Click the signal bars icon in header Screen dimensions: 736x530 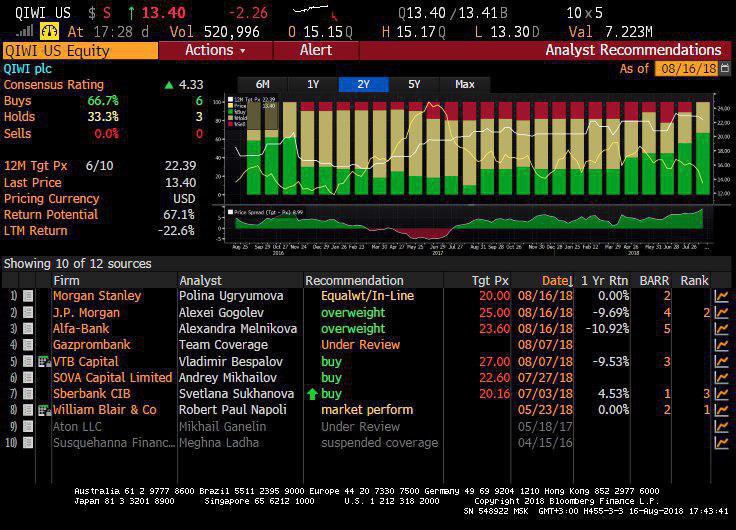(24, 31)
